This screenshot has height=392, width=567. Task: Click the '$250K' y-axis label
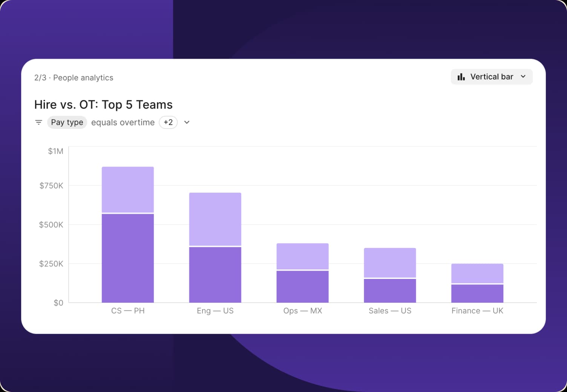click(51, 264)
